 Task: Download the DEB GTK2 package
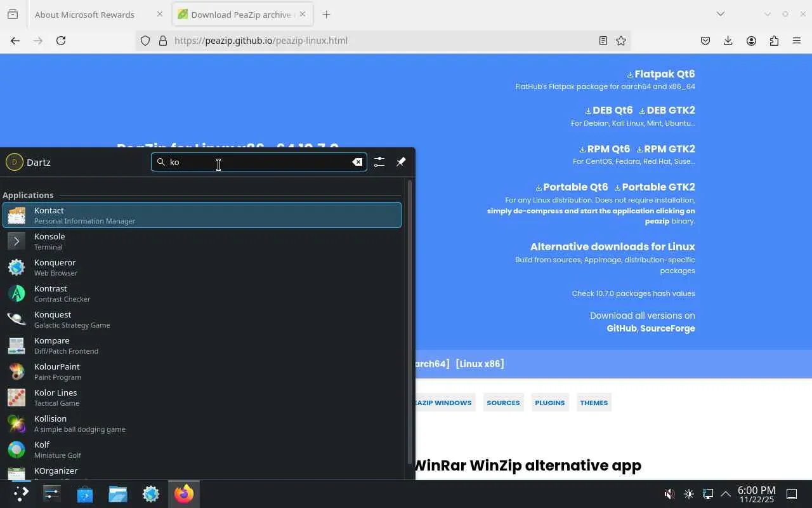click(667, 110)
